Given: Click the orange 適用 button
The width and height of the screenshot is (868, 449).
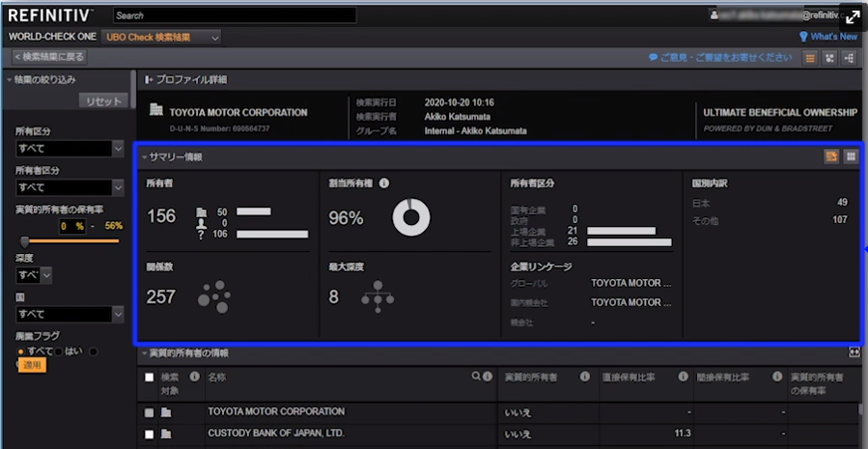Looking at the screenshot, I should [x=32, y=365].
